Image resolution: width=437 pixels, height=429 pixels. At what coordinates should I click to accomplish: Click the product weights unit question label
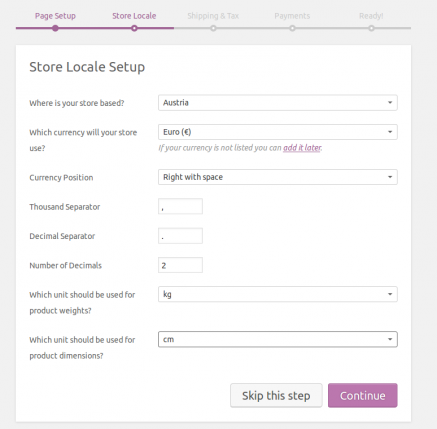82,302
